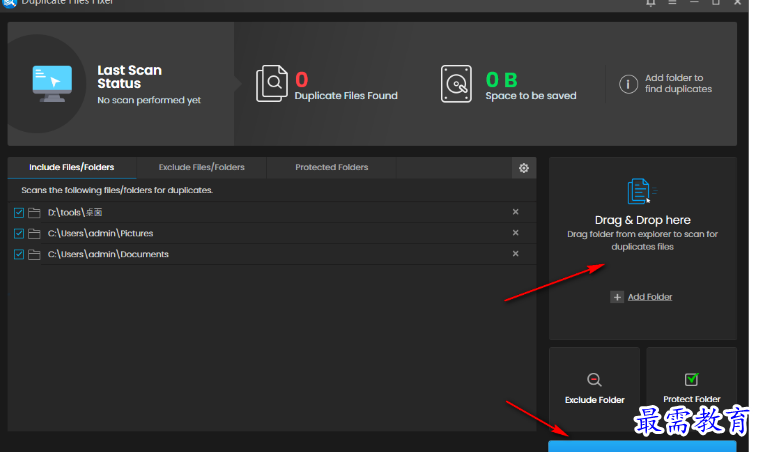
Task: Switch to Exclude Files/Folders tab
Action: (x=202, y=167)
